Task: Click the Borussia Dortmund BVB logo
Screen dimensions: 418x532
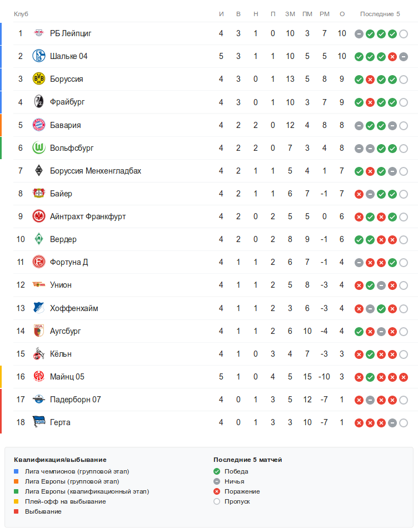Action: (x=39, y=79)
